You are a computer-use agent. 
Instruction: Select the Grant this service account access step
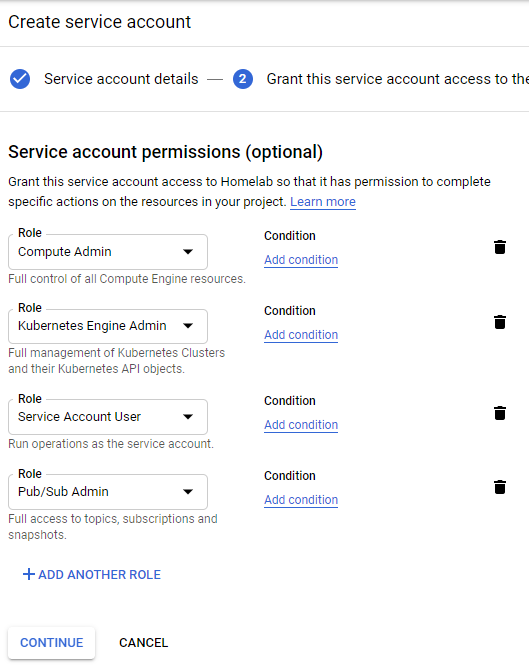pos(397,79)
